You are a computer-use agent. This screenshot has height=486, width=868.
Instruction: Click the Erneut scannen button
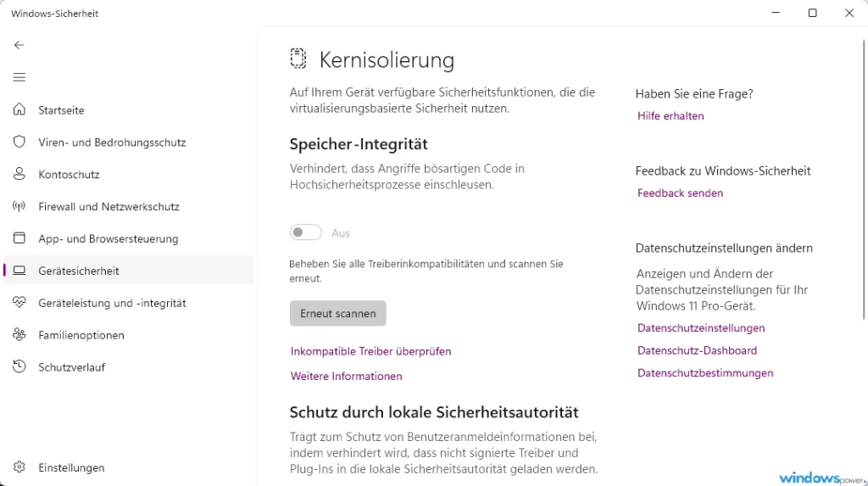tap(337, 313)
